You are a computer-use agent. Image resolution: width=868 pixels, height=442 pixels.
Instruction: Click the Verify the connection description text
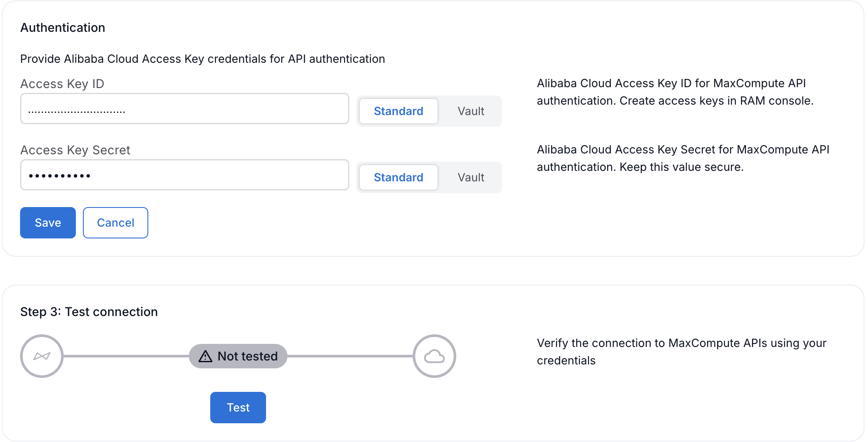tap(681, 352)
